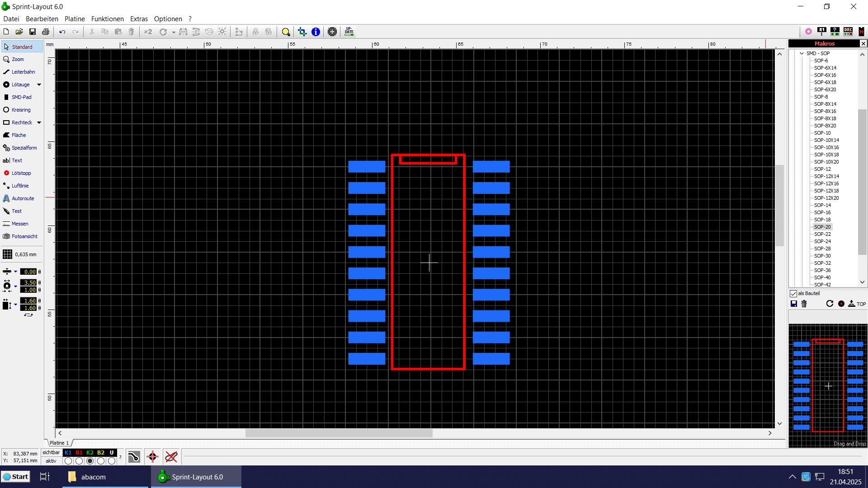The height and width of the screenshot is (488, 868).
Task: Select the Lötstopp solder mask tool
Action: pyautogui.click(x=22, y=173)
